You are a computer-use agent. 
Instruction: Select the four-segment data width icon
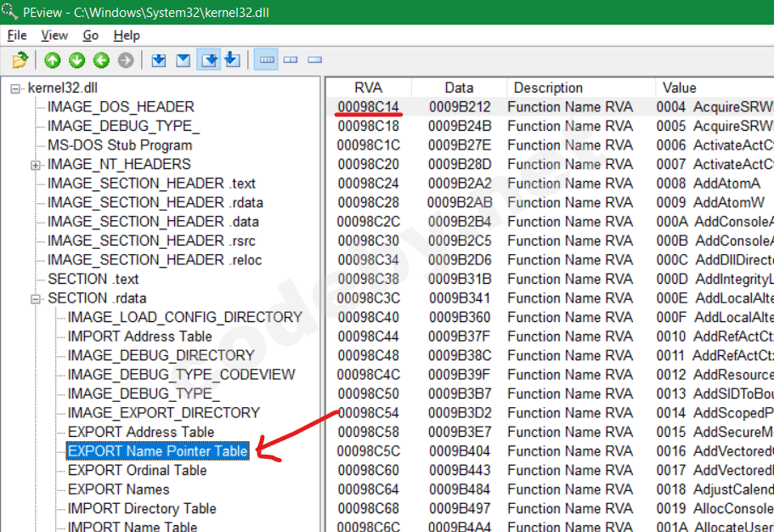(x=267, y=59)
